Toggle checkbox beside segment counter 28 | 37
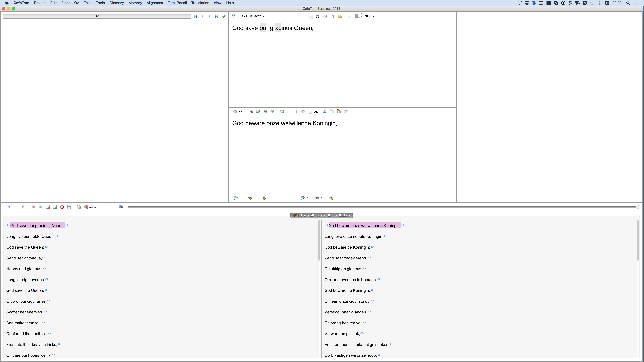 pos(350,16)
